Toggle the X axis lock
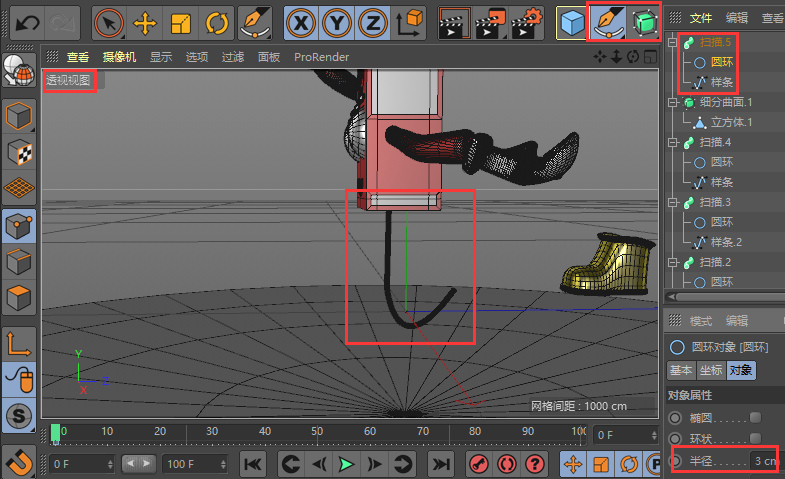Screen dimensions: 785x479 pyautogui.click(x=301, y=23)
